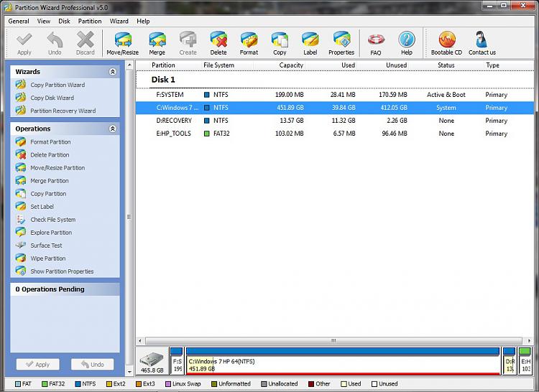Click the Format toolbar icon

[249, 39]
